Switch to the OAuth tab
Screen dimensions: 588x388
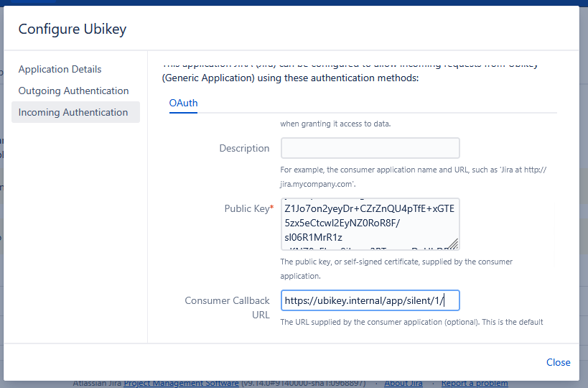[183, 103]
